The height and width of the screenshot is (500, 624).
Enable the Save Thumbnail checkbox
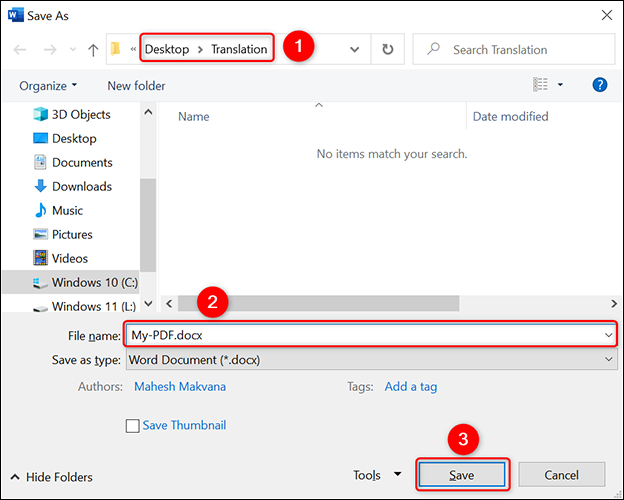pyautogui.click(x=133, y=426)
